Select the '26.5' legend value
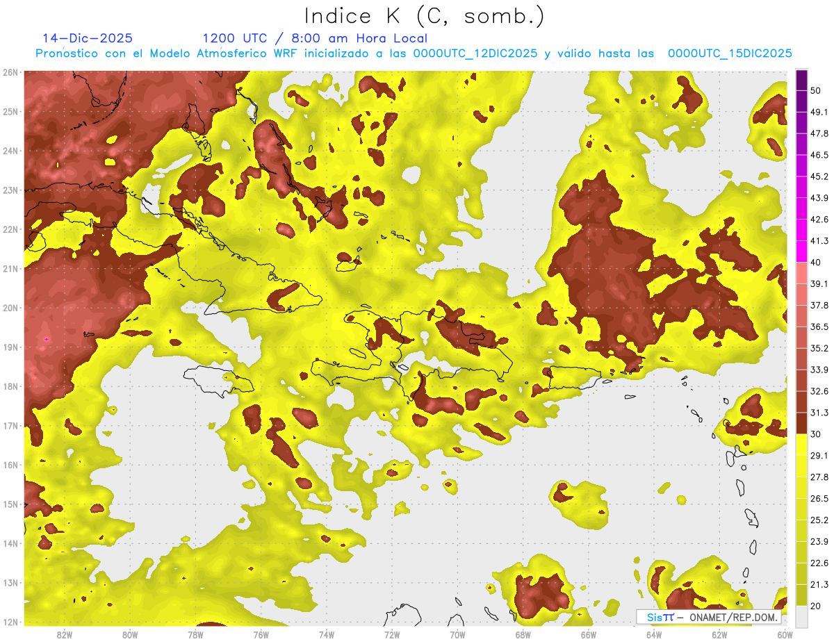This screenshot has width=834, height=644. click(820, 499)
